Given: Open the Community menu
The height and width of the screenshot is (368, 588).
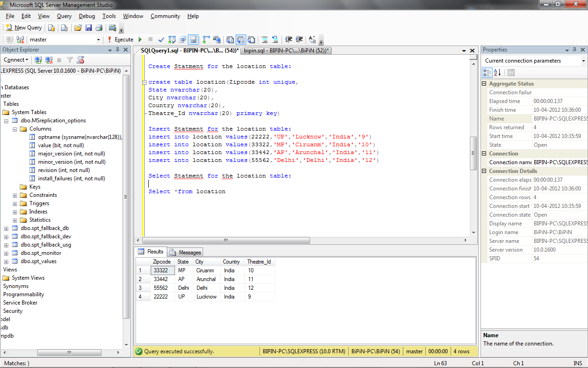Looking at the screenshot, I should pyautogui.click(x=165, y=16).
